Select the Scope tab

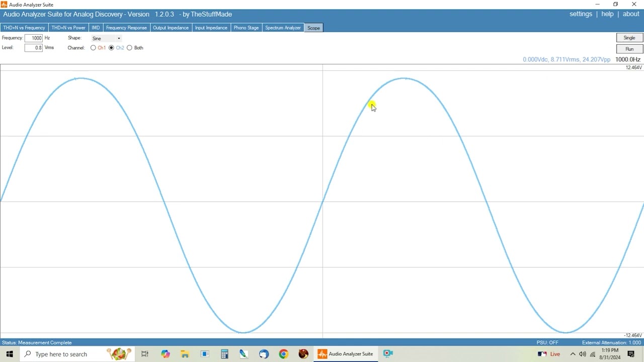[313, 28]
